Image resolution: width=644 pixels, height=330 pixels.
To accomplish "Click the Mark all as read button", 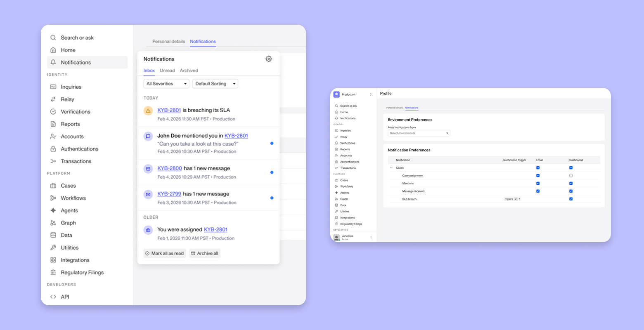I will click(165, 253).
